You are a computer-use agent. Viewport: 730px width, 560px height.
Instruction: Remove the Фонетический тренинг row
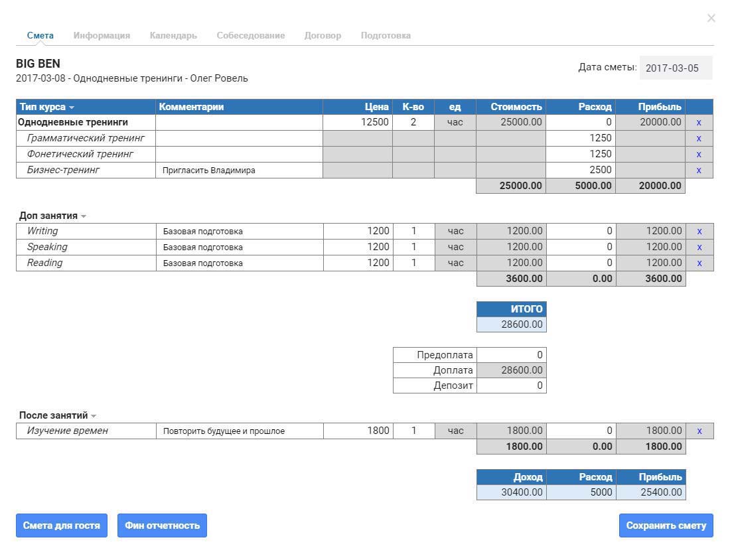[698, 155]
